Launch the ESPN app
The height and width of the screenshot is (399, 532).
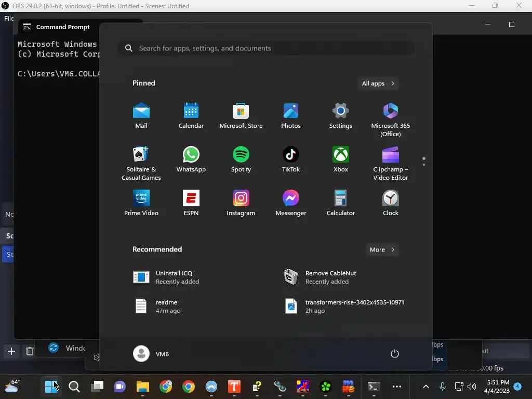191,203
